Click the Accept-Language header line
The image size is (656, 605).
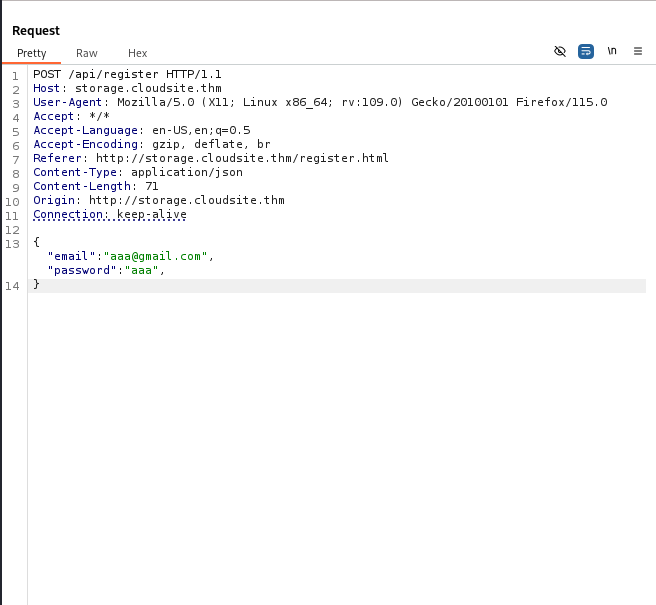point(141,130)
